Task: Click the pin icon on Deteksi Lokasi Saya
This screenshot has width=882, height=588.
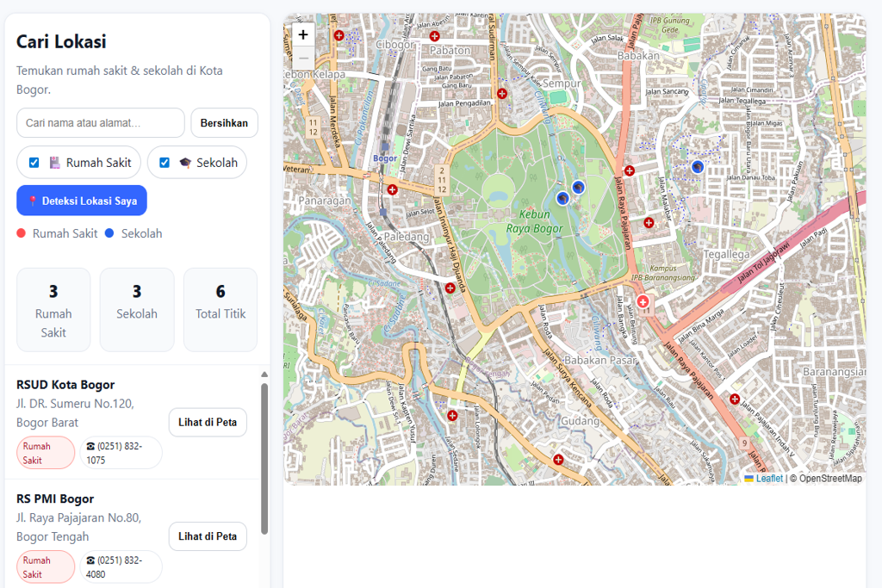Action: point(33,201)
